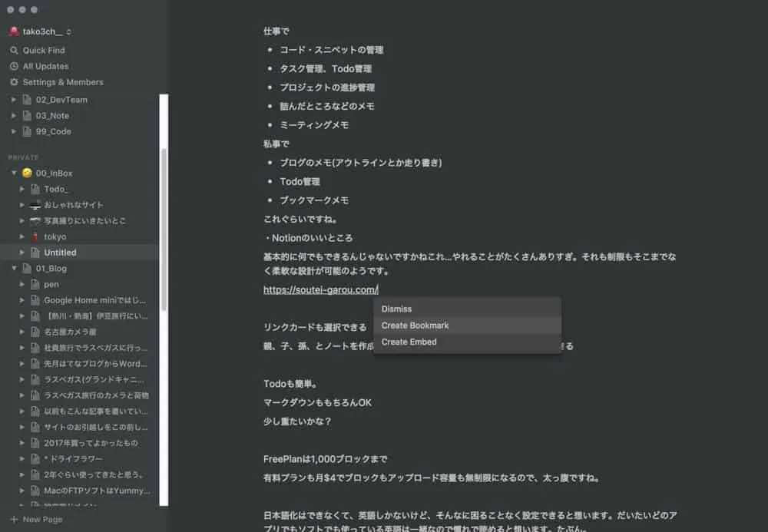Collapse the 00_InBox tree section
This screenshot has width=768, height=532.
tap(14, 173)
